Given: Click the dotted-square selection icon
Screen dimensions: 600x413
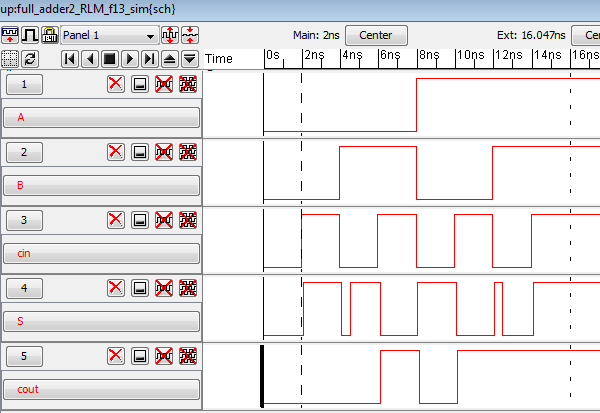Looking at the screenshot, I should pyautogui.click(x=10, y=59).
